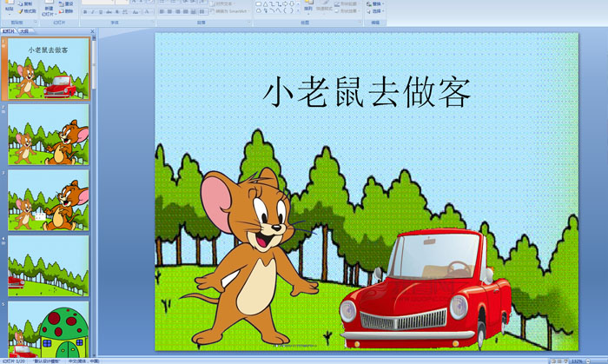Switch to Slide Sorter view in status bar
608x364 pixels.
pos(559,361)
